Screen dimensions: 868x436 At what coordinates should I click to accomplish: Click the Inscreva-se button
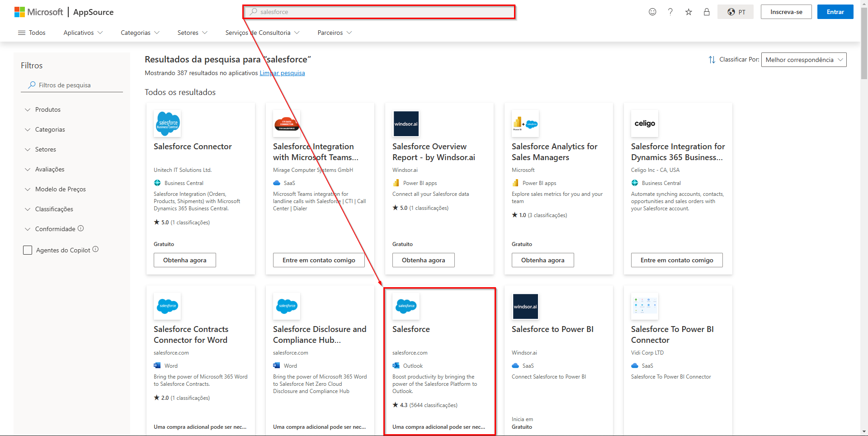point(786,12)
